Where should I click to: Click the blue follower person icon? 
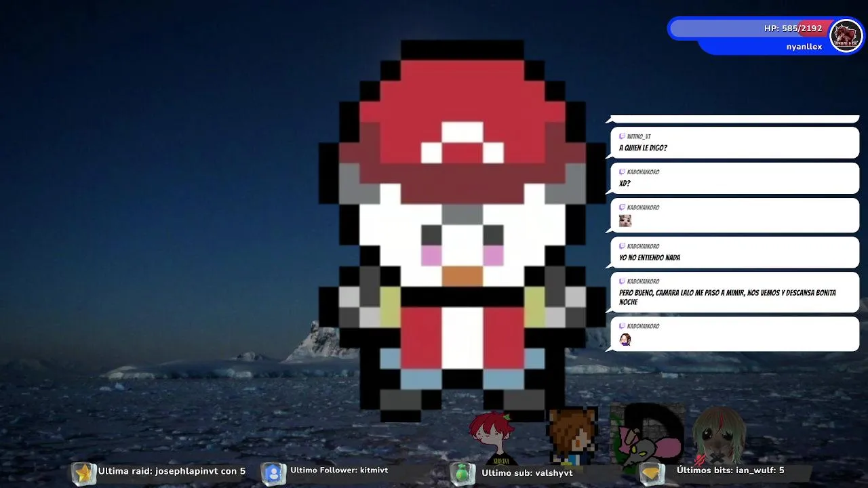(273, 473)
